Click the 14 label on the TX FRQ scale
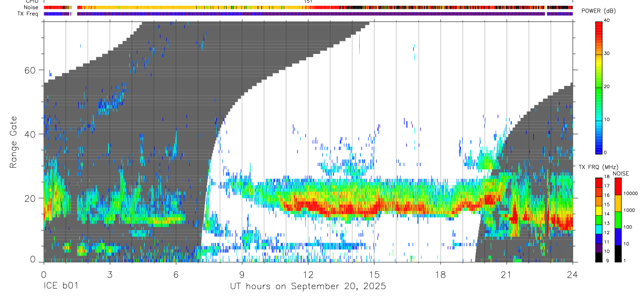This screenshot has height=297, width=644. 607,214
